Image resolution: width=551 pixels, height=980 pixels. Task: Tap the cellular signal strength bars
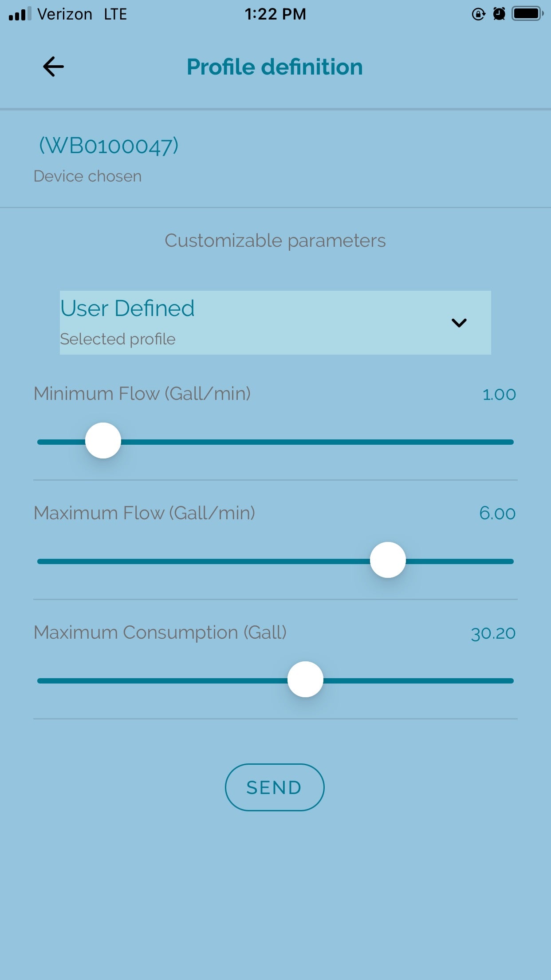click(x=20, y=14)
